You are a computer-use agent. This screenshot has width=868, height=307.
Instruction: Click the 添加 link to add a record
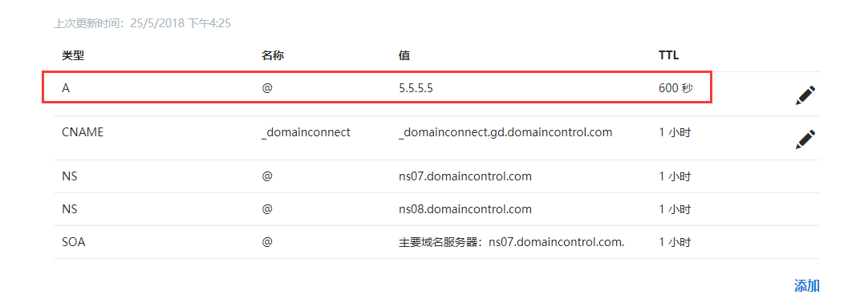tap(806, 285)
